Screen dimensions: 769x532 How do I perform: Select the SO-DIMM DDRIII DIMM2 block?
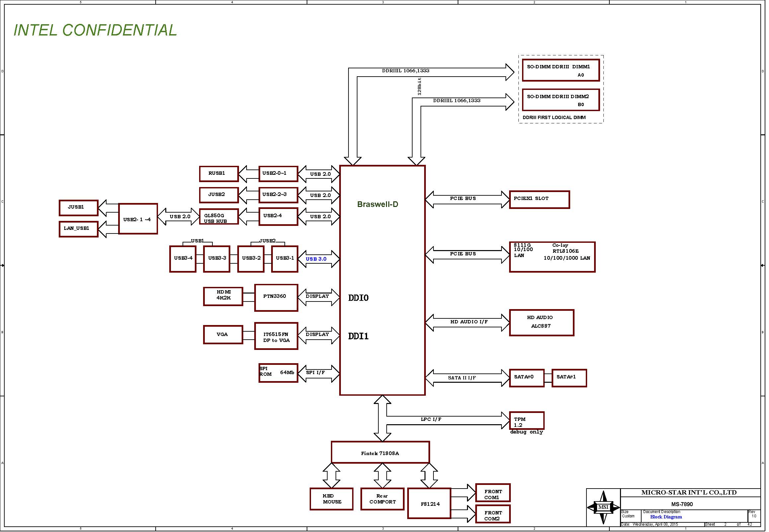click(x=561, y=100)
